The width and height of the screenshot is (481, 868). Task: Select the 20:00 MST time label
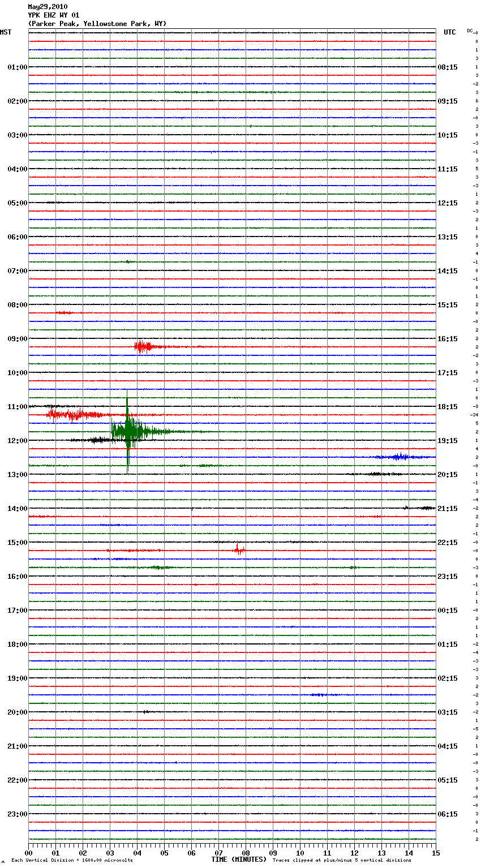coord(17,712)
